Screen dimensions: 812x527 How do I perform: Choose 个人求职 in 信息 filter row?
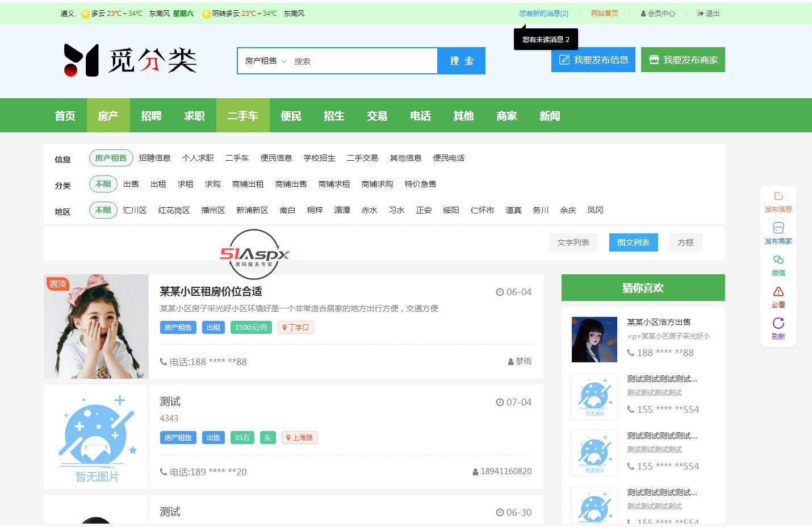point(198,158)
